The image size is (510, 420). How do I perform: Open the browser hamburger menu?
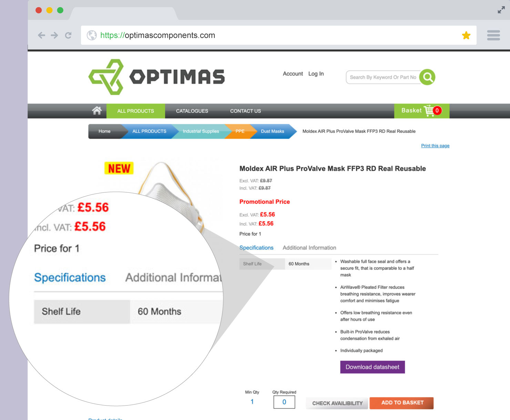(493, 35)
